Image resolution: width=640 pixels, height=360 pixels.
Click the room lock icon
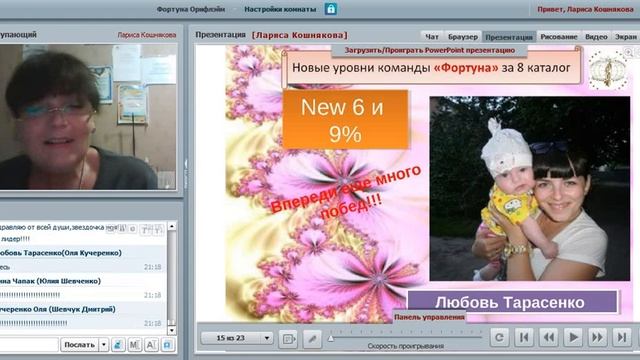click(x=331, y=9)
